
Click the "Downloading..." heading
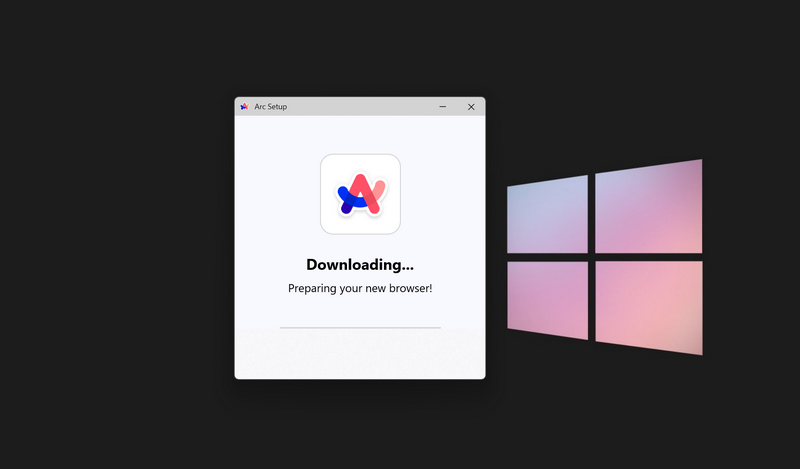coord(360,264)
